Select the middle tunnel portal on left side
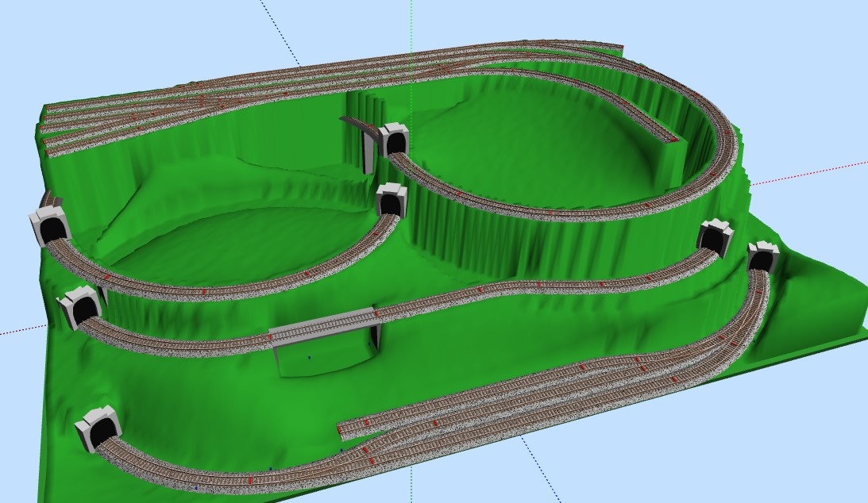 point(81,306)
